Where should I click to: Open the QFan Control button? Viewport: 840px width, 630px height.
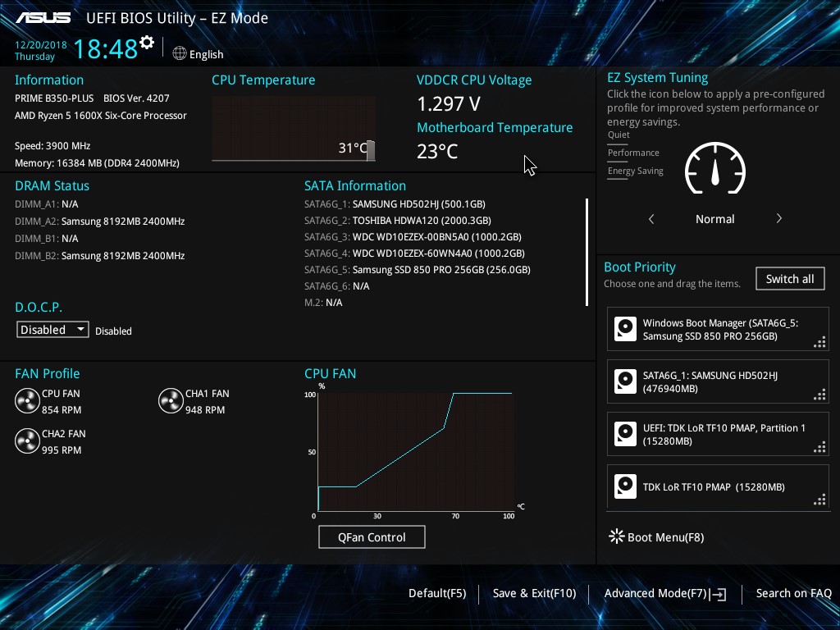point(372,536)
